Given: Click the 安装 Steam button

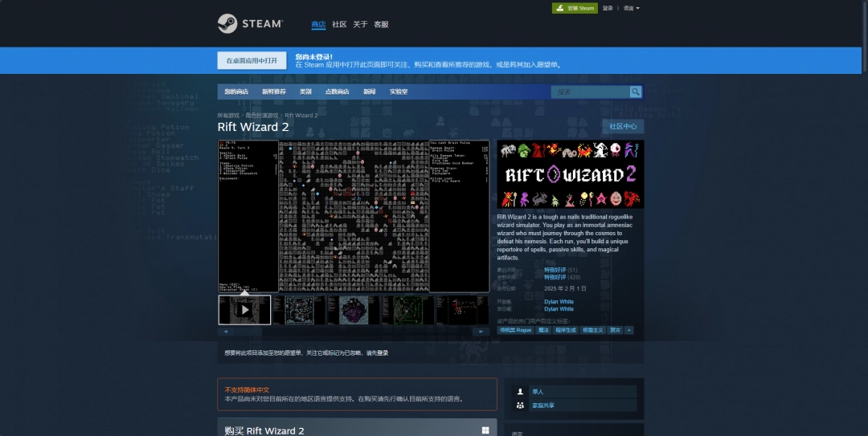Looking at the screenshot, I should tap(575, 8).
